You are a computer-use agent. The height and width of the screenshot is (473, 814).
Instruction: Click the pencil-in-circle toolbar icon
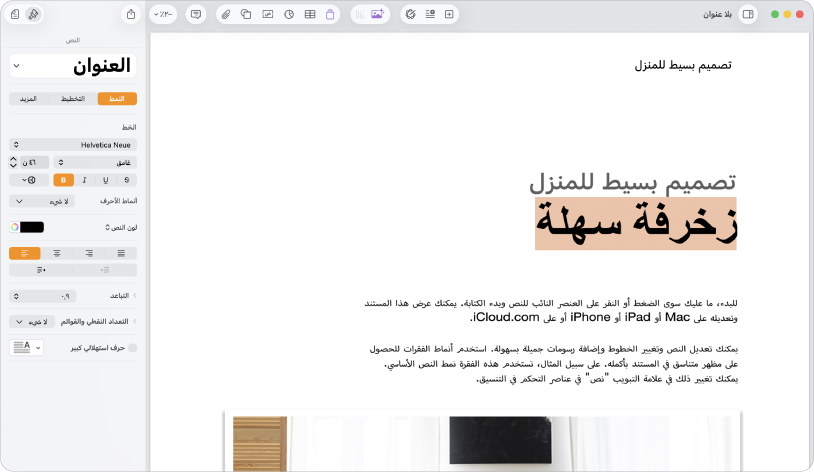(x=411, y=15)
